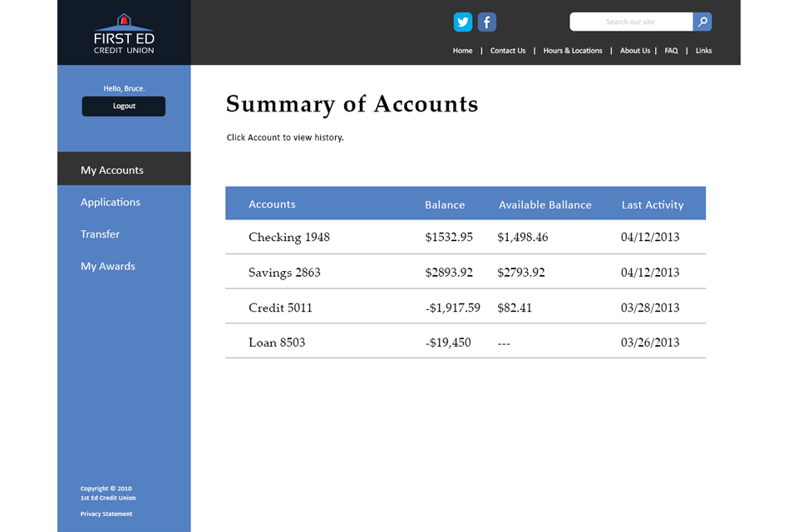Open Hours & Locations page

(573, 51)
